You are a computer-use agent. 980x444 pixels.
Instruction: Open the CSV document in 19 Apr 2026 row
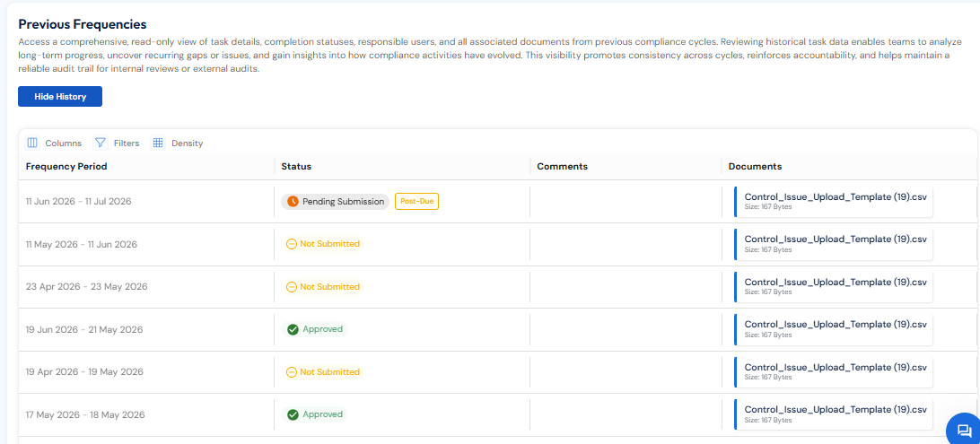834,371
